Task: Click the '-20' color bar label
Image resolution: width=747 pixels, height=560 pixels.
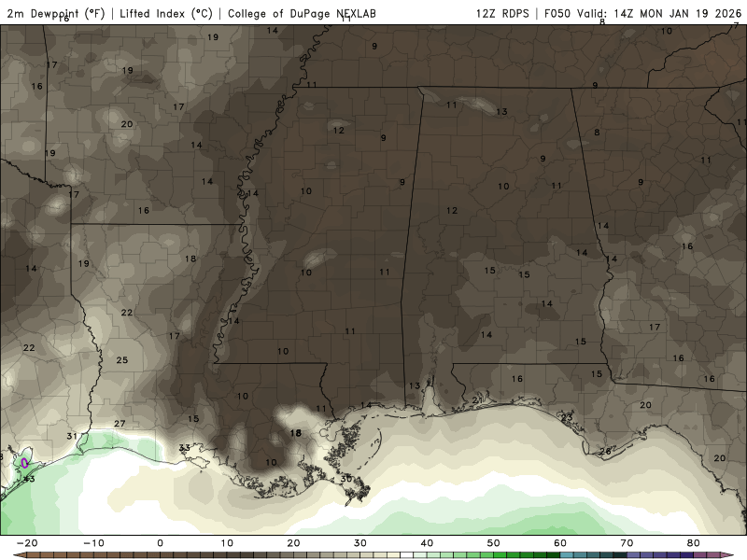Action: [x=27, y=543]
